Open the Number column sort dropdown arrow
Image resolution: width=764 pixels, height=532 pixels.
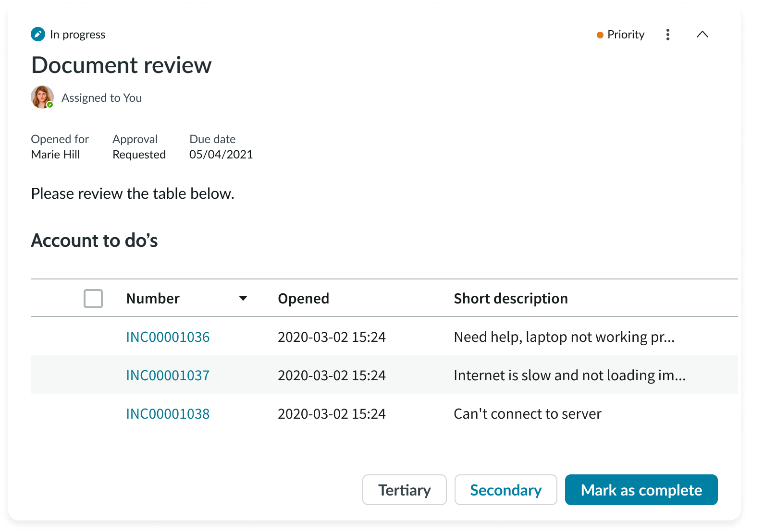(x=243, y=299)
